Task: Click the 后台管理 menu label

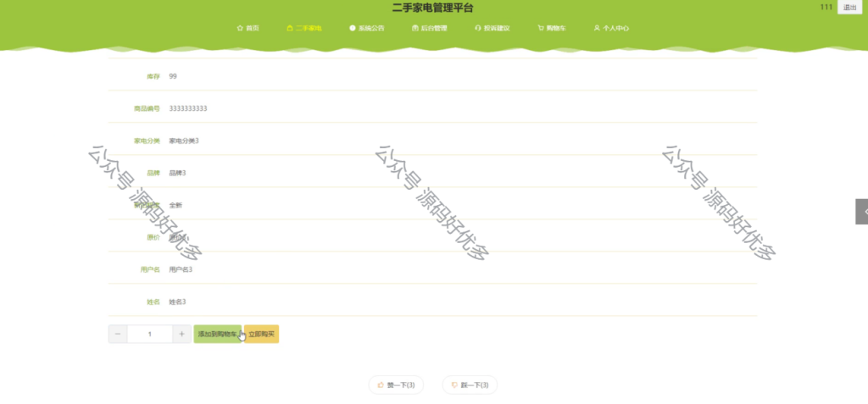Action: tap(434, 28)
